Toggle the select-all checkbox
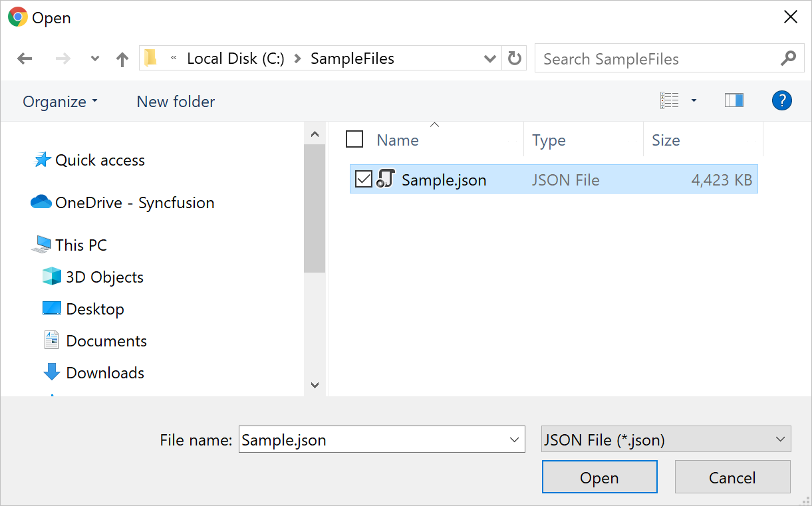 click(x=354, y=140)
